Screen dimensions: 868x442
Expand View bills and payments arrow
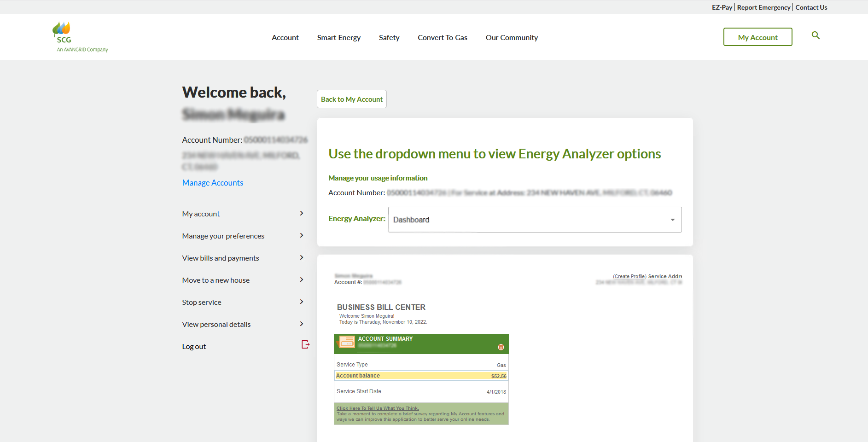[302, 257]
